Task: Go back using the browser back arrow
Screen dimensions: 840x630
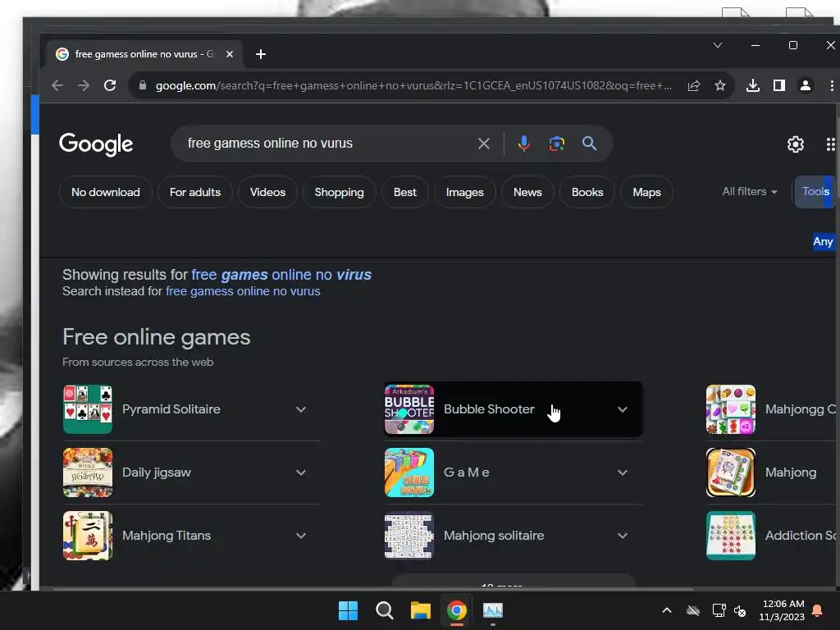Action: click(x=57, y=85)
